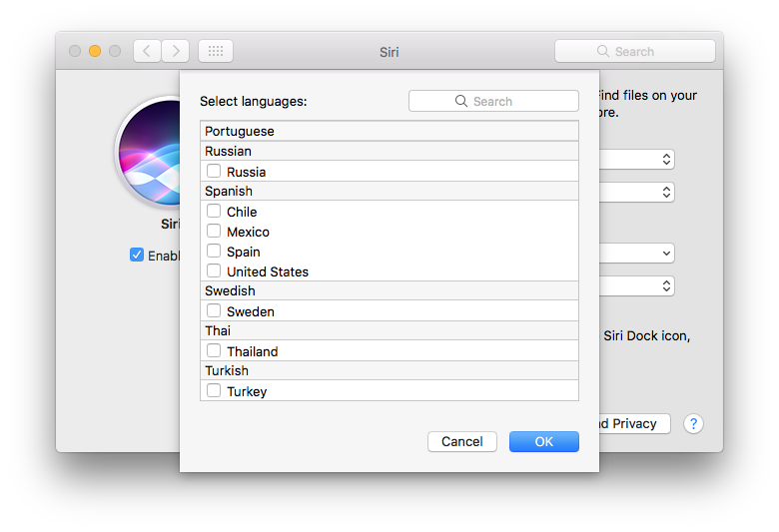Enable the Mexico language option
The image size is (779, 532).
(214, 231)
